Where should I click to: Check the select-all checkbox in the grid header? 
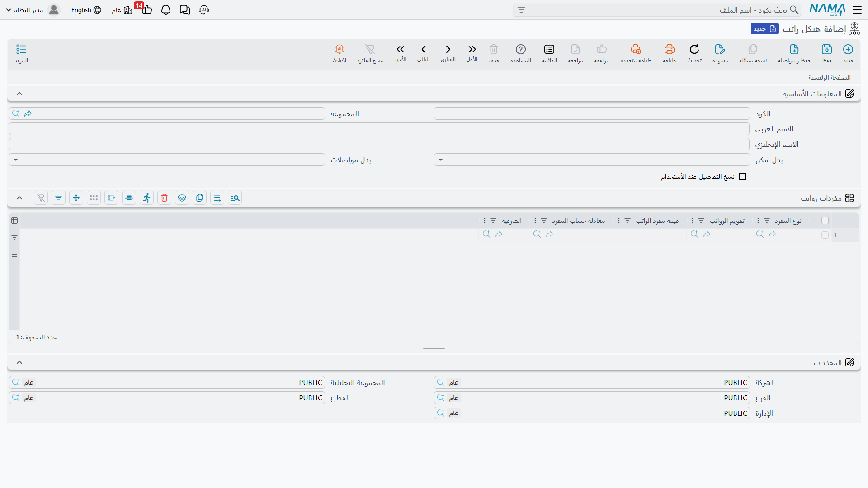point(825,221)
